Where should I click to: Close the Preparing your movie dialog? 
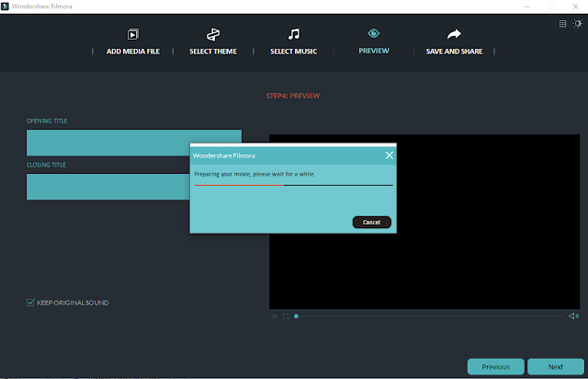coord(390,155)
